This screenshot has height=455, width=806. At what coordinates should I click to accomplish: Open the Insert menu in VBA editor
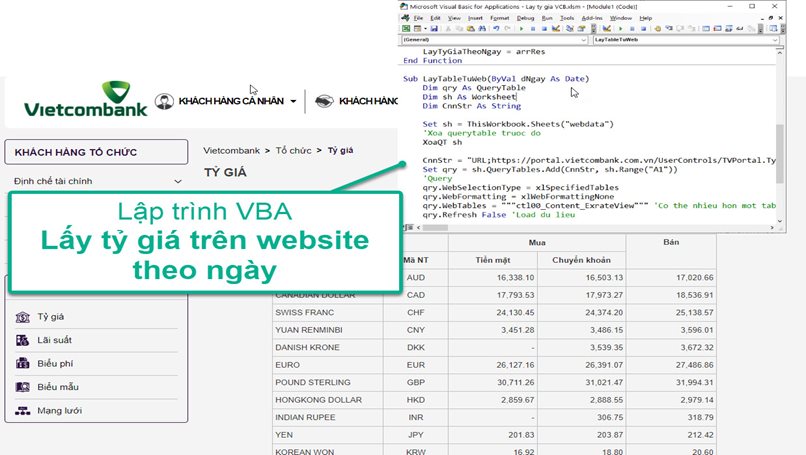pyautogui.click(x=475, y=18)
